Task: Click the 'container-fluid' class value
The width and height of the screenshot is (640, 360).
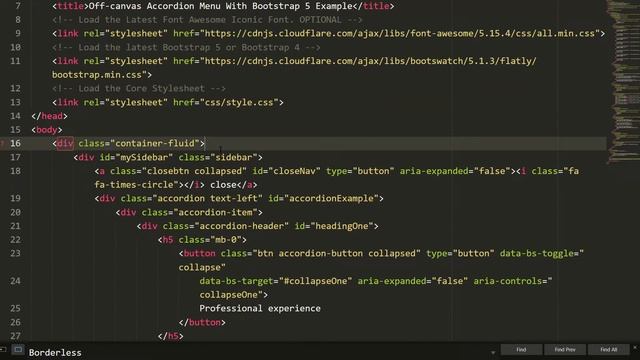Action: (155, 143)
